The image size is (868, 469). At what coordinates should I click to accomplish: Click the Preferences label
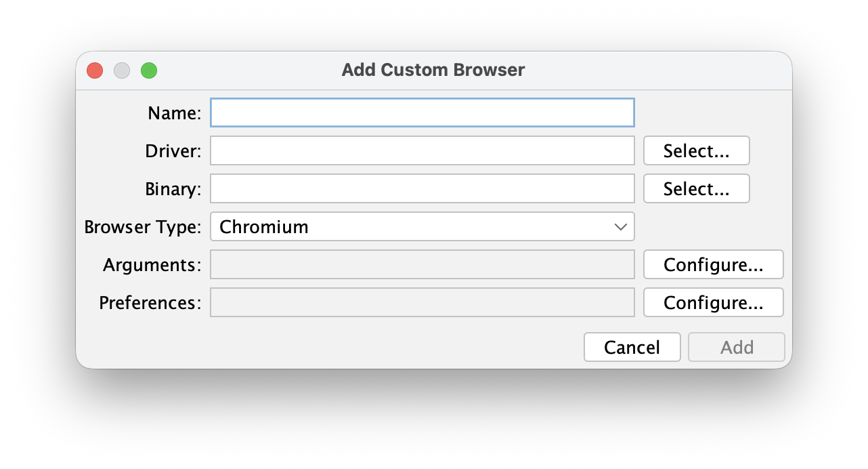[x=150, y=302]
